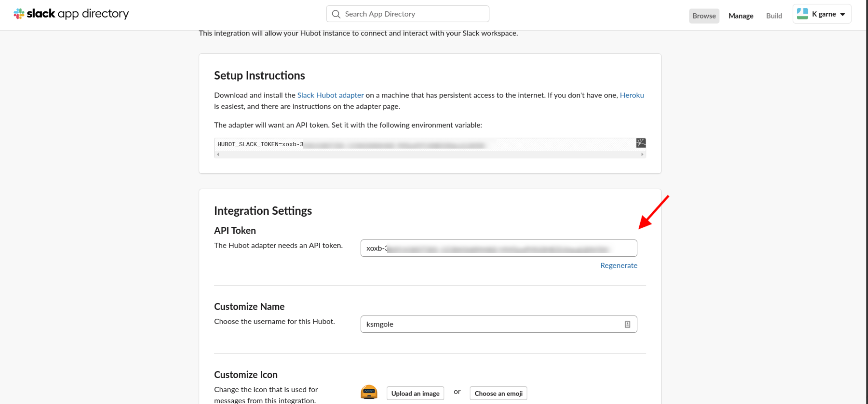
Task: Click the autofill icon in the username field
Action: [627, 324]
